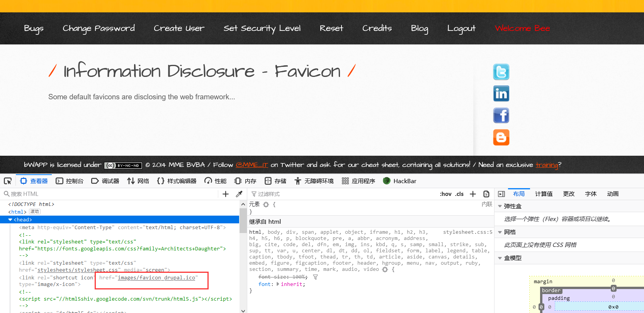Image resolution: width=644 pixels, height=313 pixels.
Task: Open Change Password page
Action: pos(99,29)
